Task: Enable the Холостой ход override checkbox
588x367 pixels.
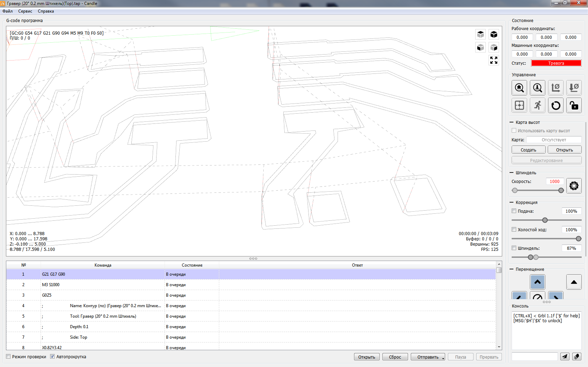Action: (514, 230)
